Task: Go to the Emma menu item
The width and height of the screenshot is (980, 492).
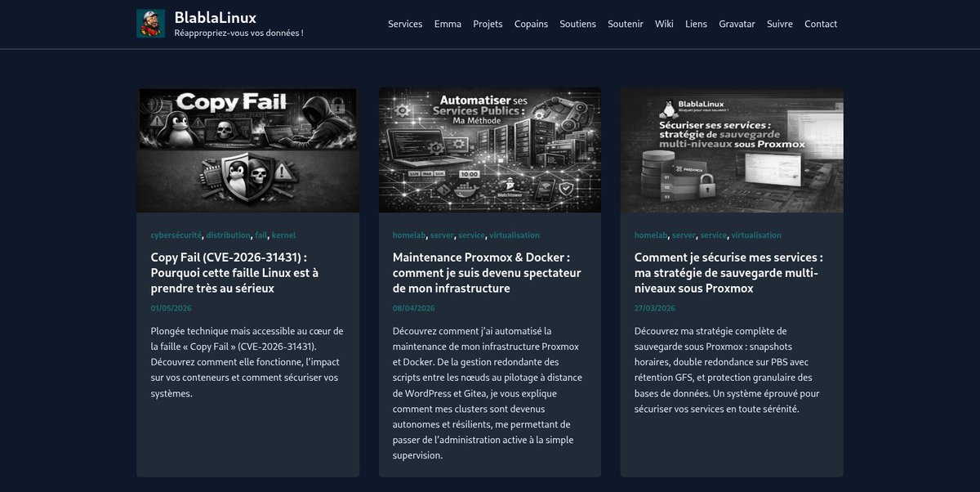Action: (448, 24)
